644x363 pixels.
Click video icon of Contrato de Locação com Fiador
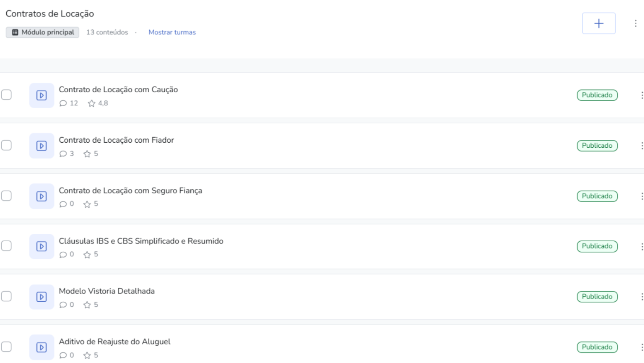pyautogui.click(x=42, y=146)
